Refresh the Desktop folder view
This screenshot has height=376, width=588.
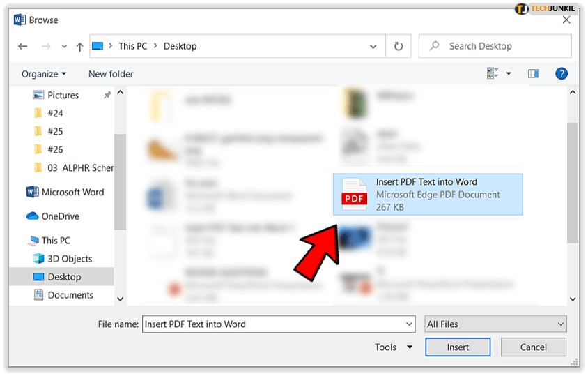point(399,47)
